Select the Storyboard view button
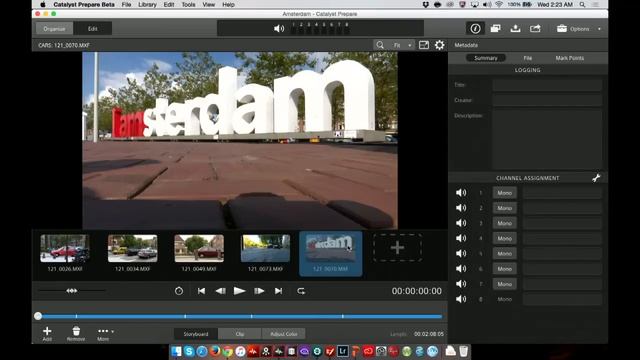The image size is (640, 360). [x=196, y=334]
